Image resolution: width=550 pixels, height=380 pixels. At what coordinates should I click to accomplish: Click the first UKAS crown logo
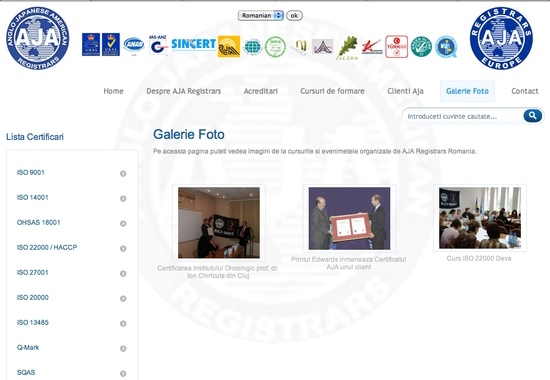91,45
